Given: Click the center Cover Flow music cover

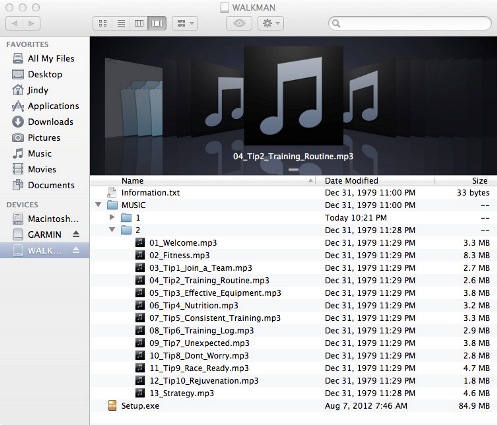Looking at the screenshot, I should click(293, 96).
